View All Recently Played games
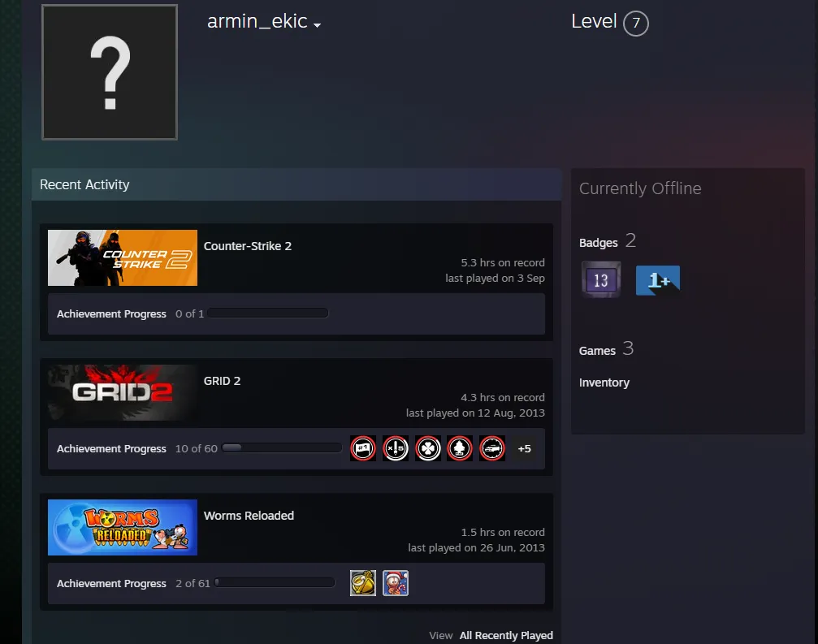The image size is (818, 644). [x=506, y=635]
